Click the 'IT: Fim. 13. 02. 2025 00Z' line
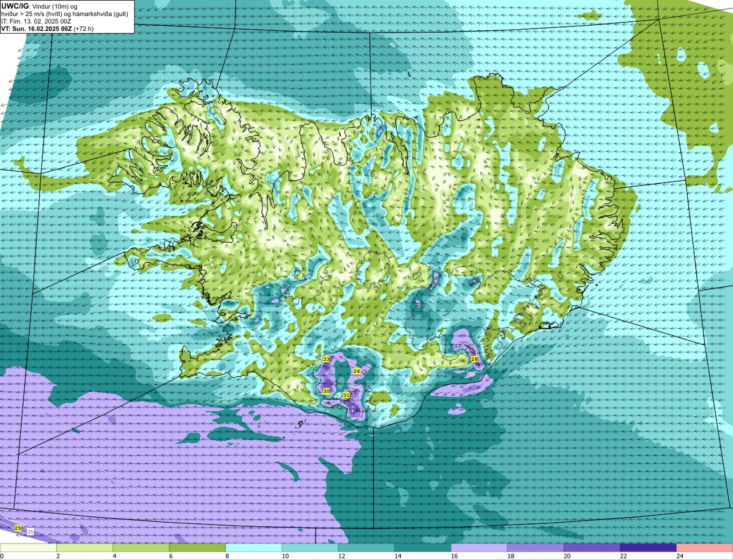 (36, 21)
